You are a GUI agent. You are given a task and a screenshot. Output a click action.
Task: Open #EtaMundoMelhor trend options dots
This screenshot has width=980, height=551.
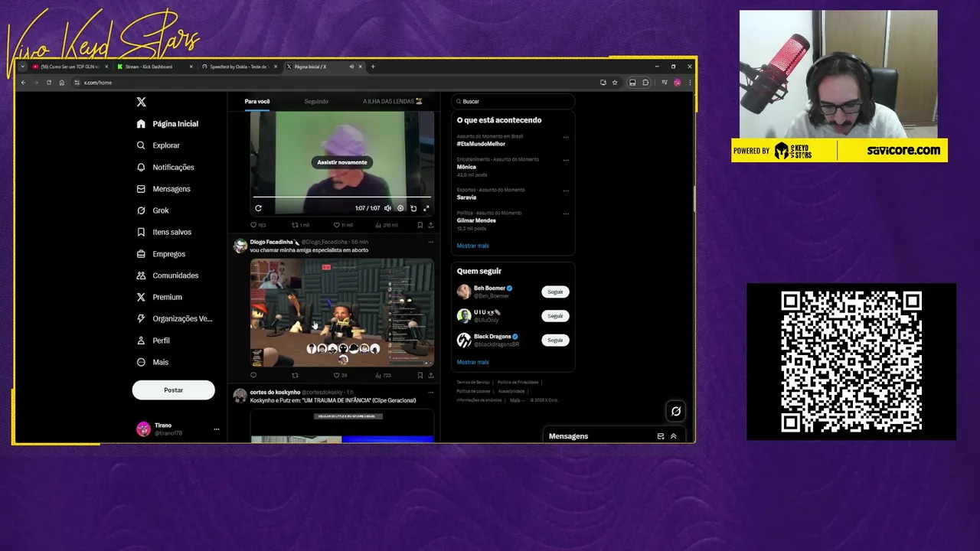coord(566,138)
